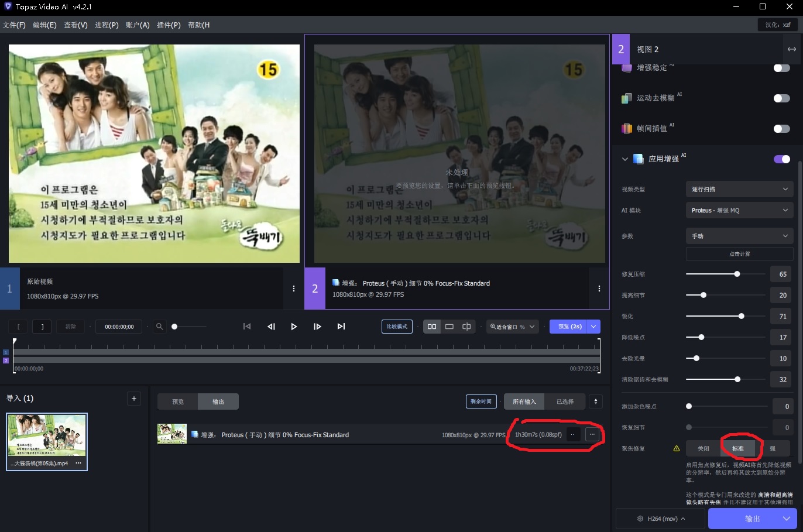803x532 pixels.
Task: Step back one frame
Action: (x=271, y=327)
